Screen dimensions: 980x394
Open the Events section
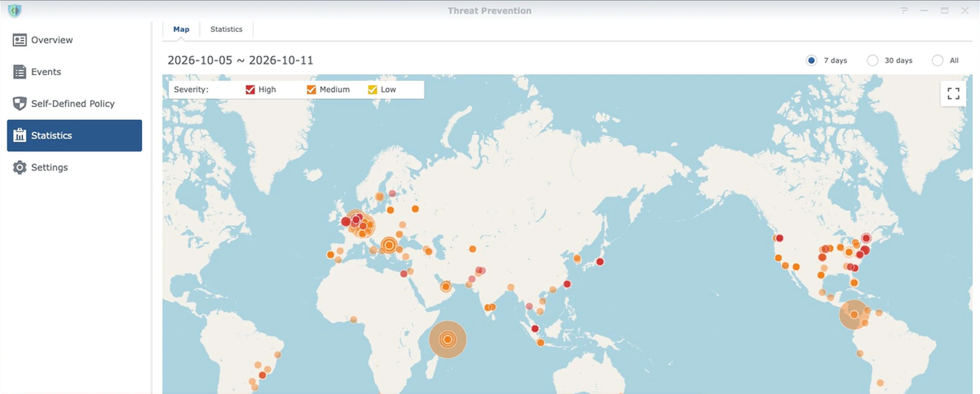click(75, 72)
